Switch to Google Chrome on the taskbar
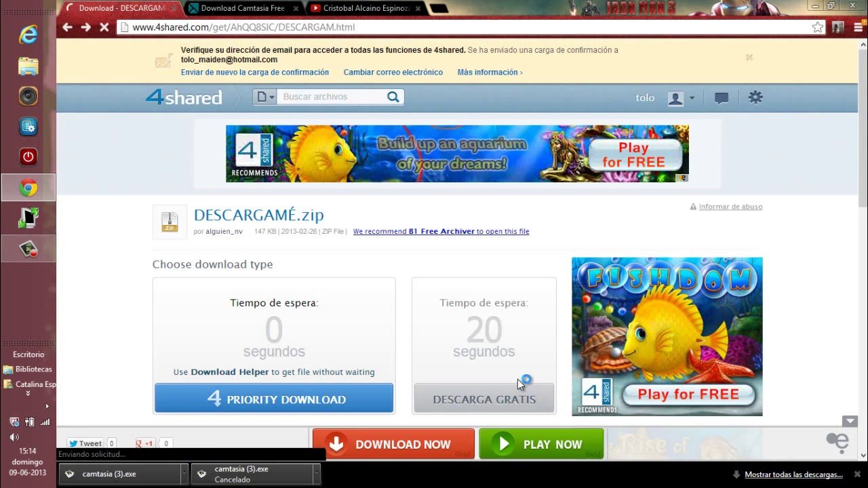Viewport: 868px width, 488px height. 28,188
